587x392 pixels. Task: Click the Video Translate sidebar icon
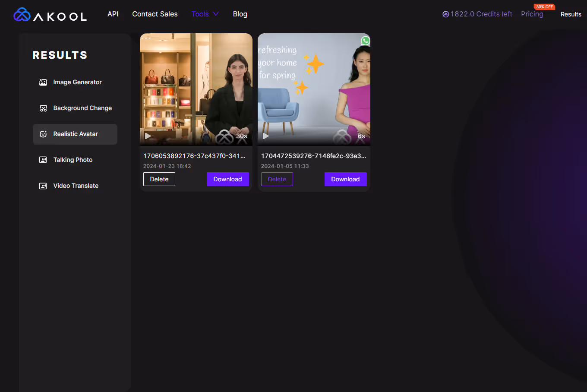point(43,186)
